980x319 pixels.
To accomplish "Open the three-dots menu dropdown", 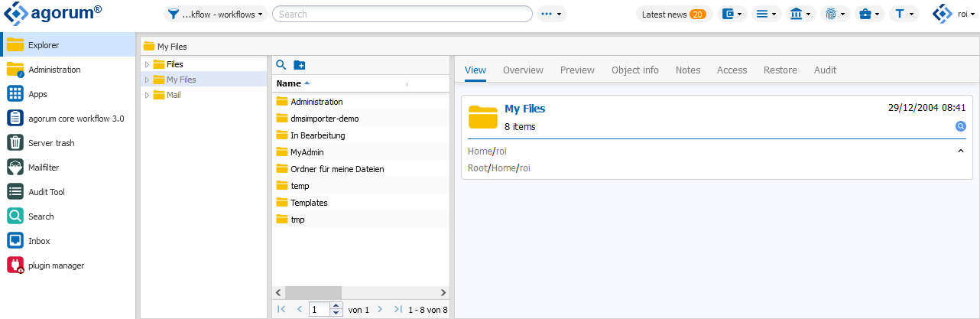I will [551, 14].
